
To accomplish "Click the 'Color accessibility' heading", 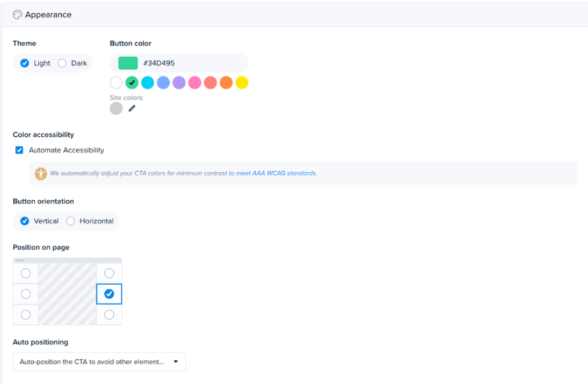I will pos(44,134).
